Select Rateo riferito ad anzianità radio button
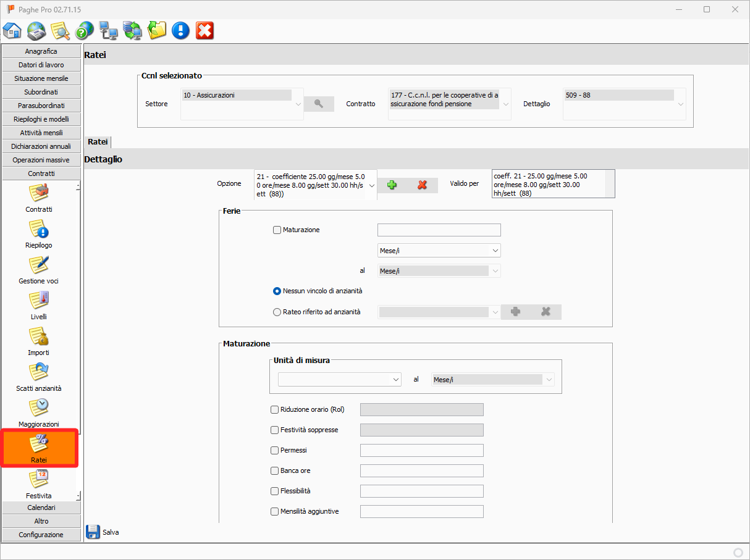This screenshot has height=560, width=750. 277,312
